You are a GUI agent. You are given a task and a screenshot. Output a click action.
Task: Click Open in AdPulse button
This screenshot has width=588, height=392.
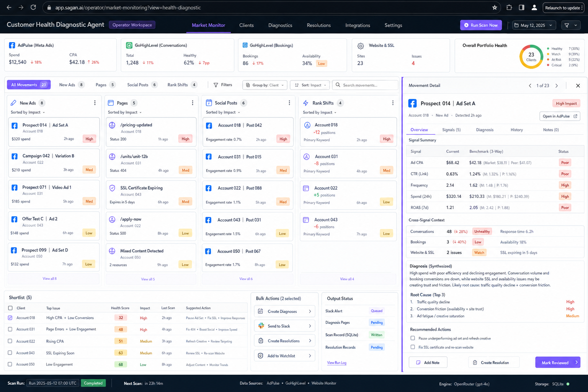(560, 116)
